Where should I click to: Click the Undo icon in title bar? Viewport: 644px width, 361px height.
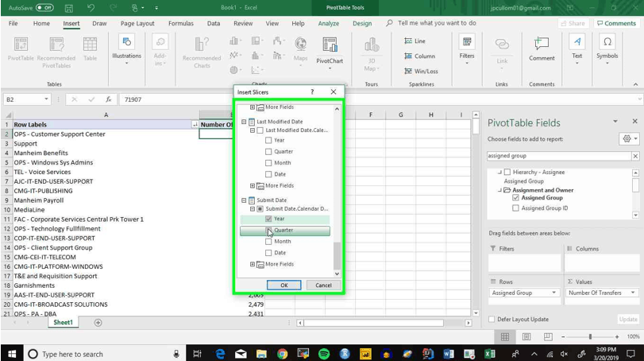pos(91,8)
